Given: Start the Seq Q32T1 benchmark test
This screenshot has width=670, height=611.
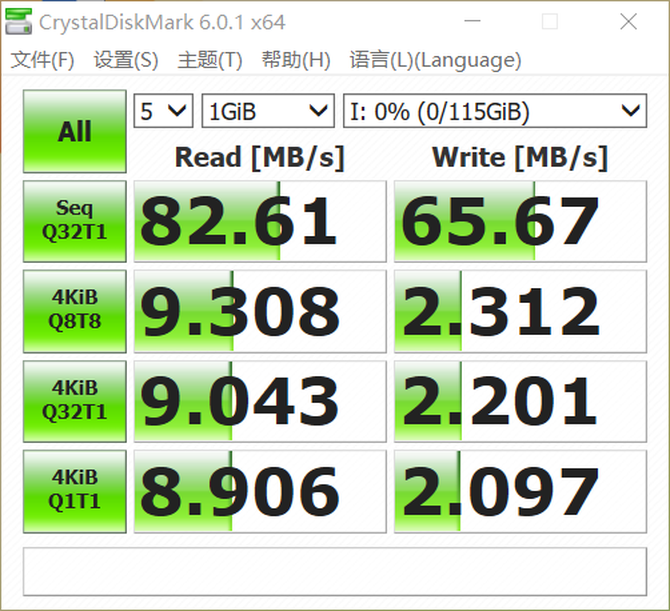Looking at the screenshot, I should point(75,221).
